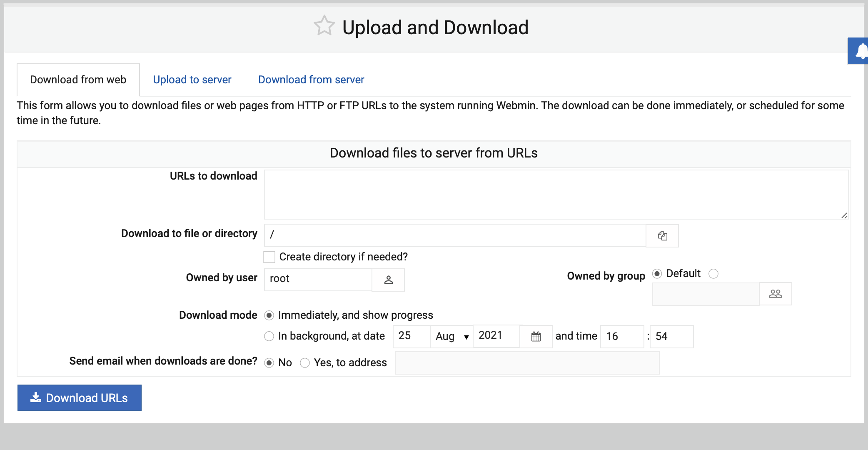Select Immediately, and show progress mode
This screenshot has height=450, width=868.
269,315
